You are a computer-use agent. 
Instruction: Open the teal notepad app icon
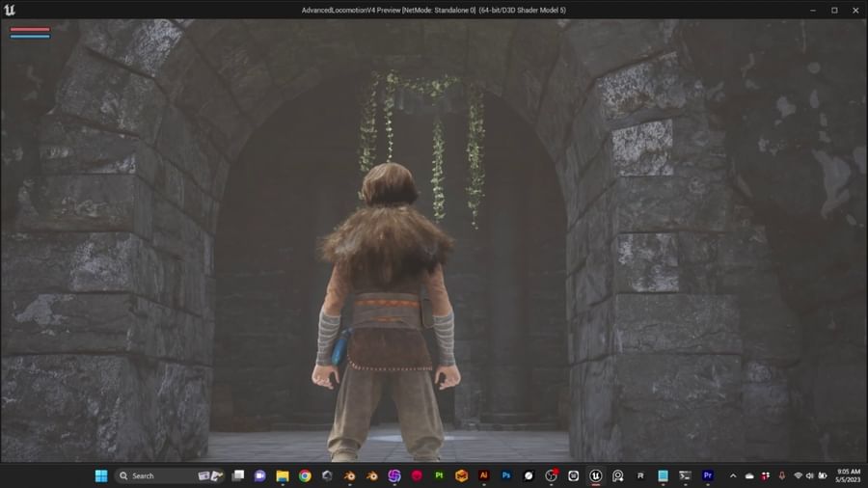click(x=663, y=475)
